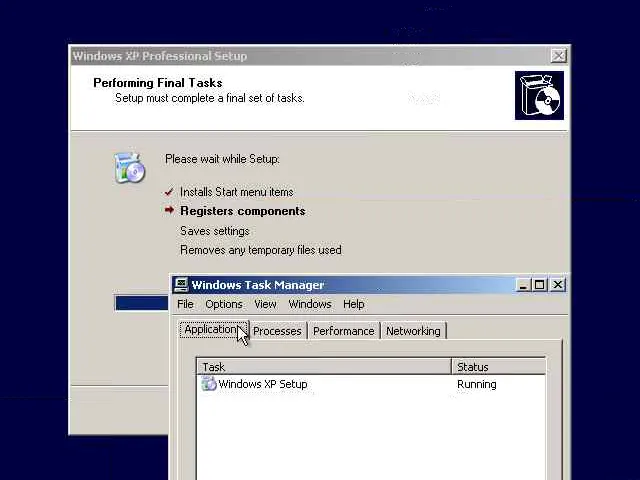Maximize the Windows Task Manager window
Screen dimensions: 640x480
[x=539, y=284]
